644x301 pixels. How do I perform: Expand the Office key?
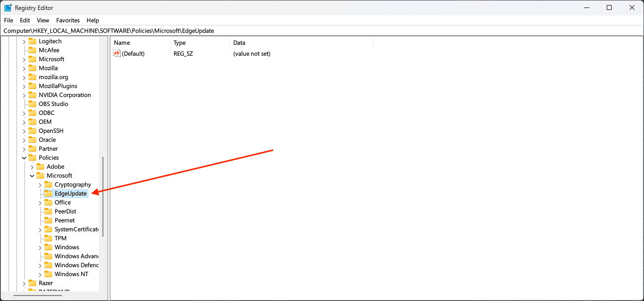(x=40, y=202)
